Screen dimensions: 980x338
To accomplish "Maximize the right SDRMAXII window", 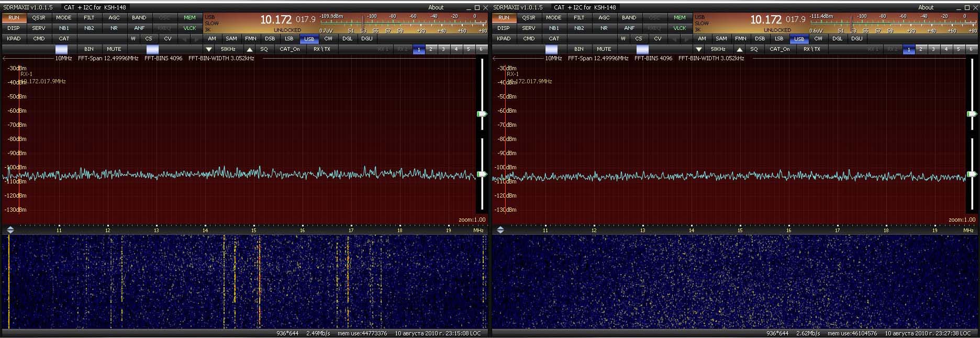I will [967, 7].
